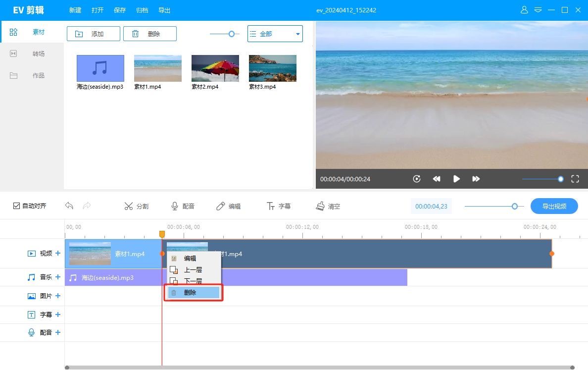Select the 素材2.mp4 umbrella thumbnail
The height and width of the screenshot is (370, 588).
pyautogui.click(x=215, y=68)
